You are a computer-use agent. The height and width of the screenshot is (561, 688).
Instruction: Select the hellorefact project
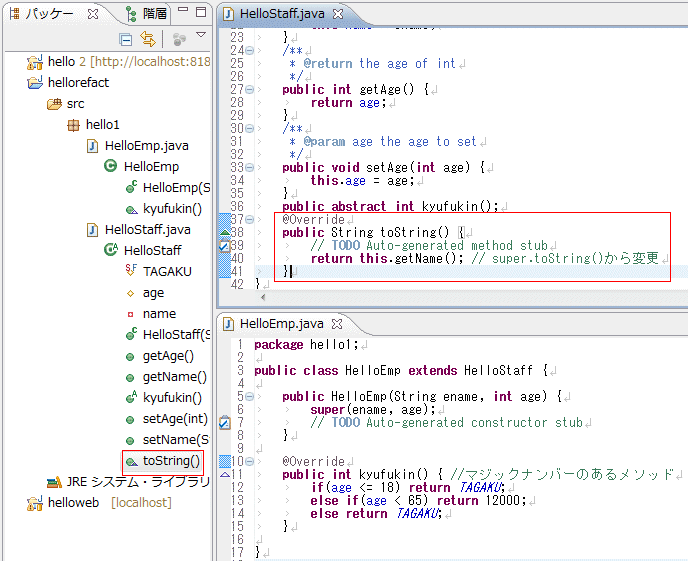pos(68,82)
